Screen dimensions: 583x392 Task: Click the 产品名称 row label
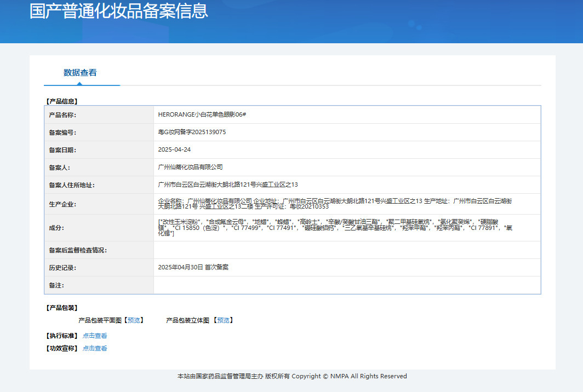pyautogui.click(x=62, y=115)
